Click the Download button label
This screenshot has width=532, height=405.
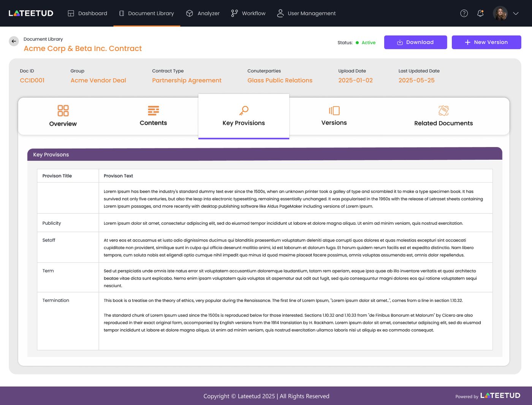(x=420, y=42)
